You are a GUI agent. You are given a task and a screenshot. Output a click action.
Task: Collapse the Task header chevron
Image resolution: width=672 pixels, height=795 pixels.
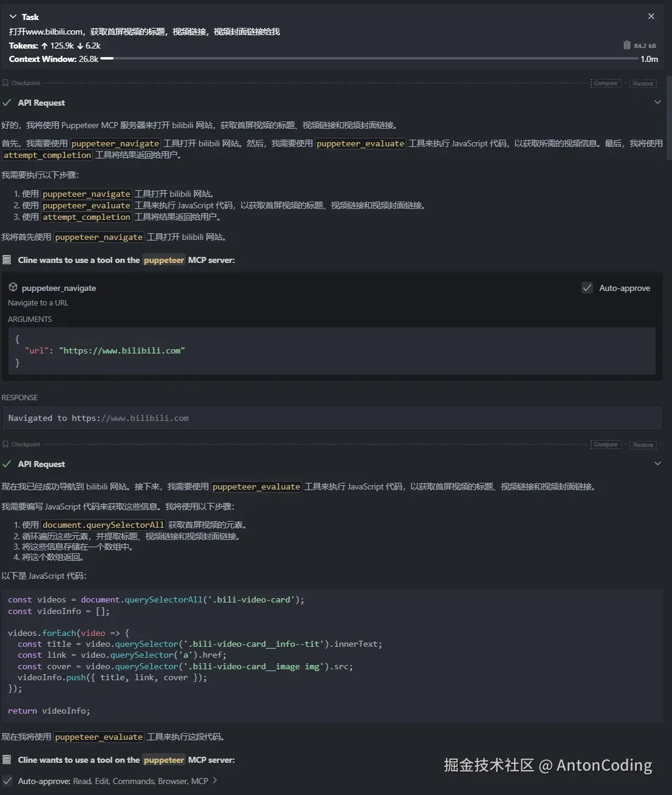(x=13, y=17)
